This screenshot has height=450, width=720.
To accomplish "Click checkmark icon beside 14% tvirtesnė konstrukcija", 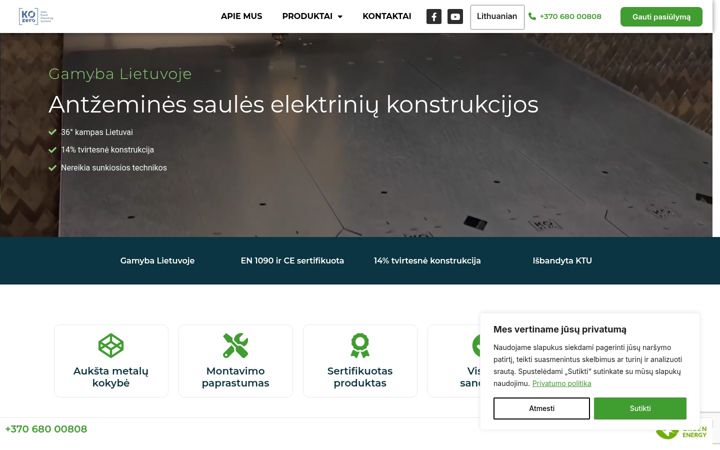I will click(52, 150).
